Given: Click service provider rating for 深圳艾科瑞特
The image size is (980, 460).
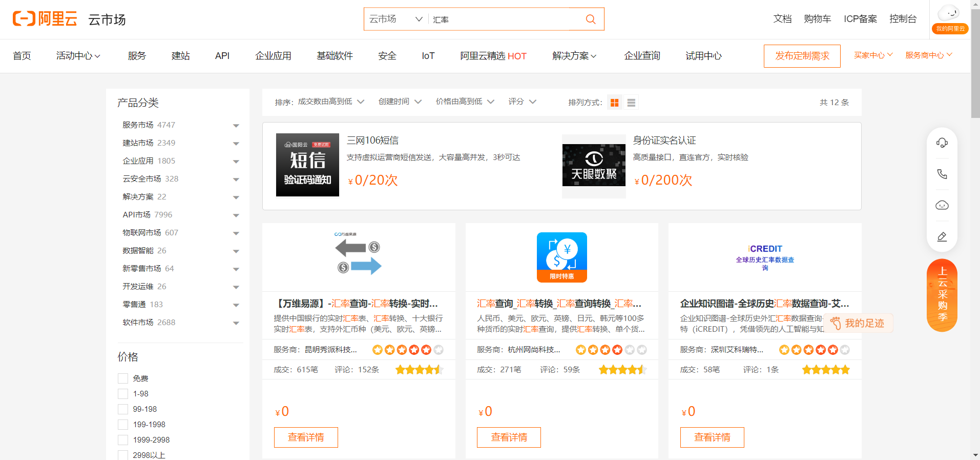Looking at the screenshot, I should tap(815, 350).
